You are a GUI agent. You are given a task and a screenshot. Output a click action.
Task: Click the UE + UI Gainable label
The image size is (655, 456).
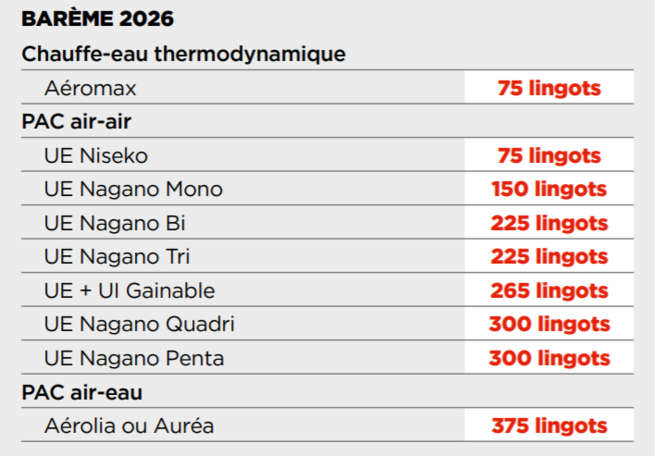click(129, 291)
